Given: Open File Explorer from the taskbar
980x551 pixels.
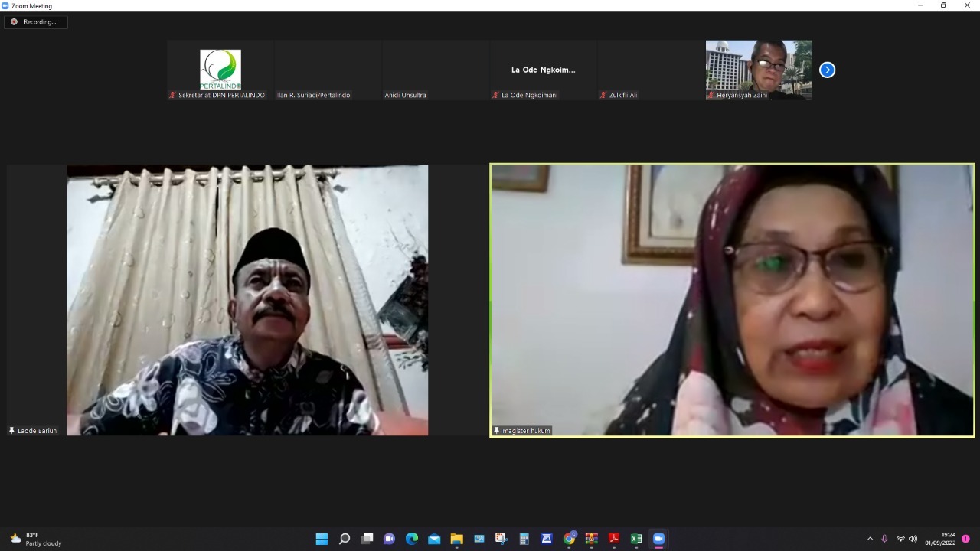Looking at the screenshot, I should (456, 539).
